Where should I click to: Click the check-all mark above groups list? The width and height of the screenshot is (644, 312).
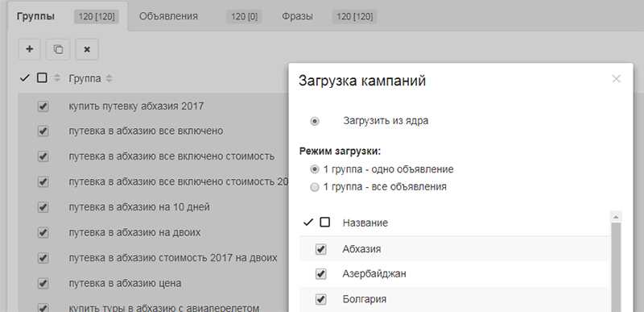point(25,78)
